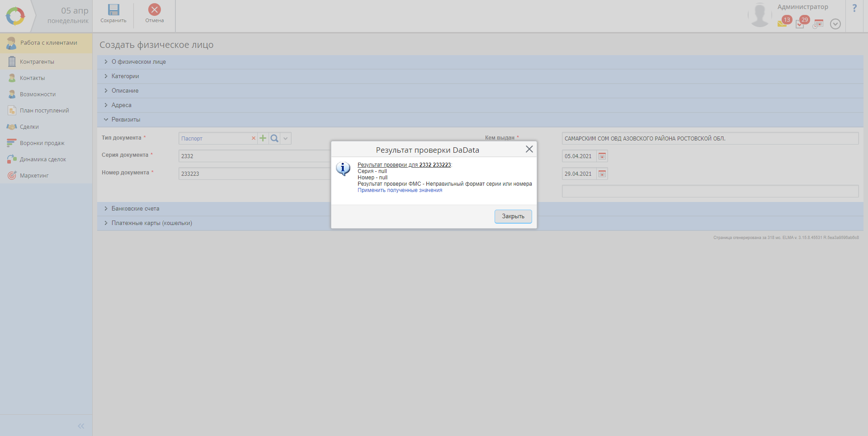Expand the Банковские счета section
Screen dimensions: 868x436
click(x=135, y=209)
